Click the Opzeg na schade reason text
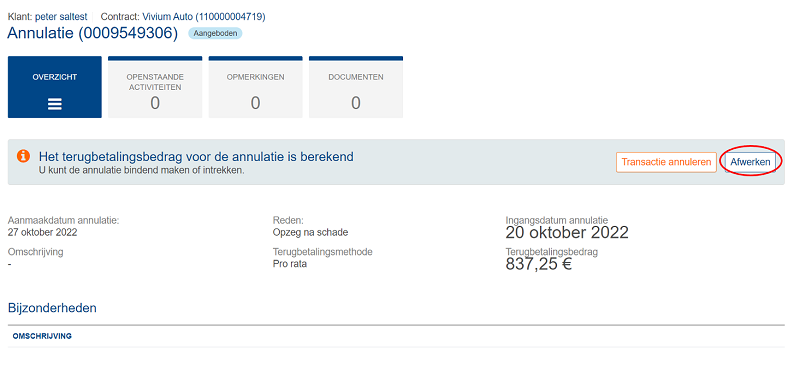Image resolution: width=800 pixels, height=371 pixels. (x=310, y=233)
